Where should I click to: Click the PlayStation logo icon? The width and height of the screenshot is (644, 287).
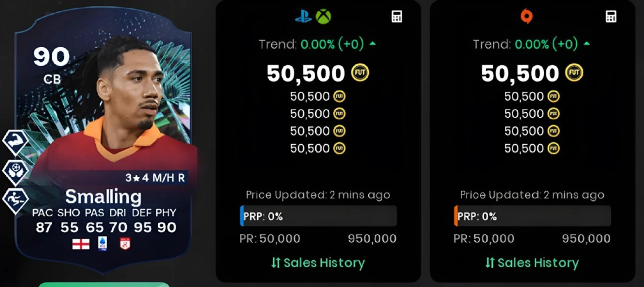pyautogui.click(x=303, y=16)
